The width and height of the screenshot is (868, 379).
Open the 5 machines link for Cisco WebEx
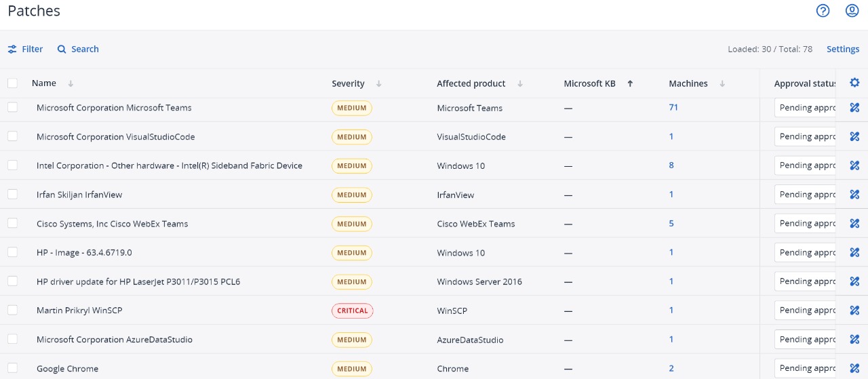pos(671,223)
